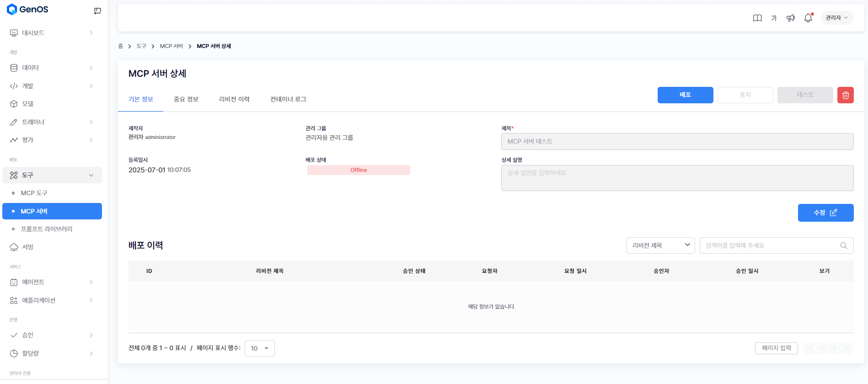
Task: Switch to the 컨테이너 로그 tab
Action: (288, 99)
